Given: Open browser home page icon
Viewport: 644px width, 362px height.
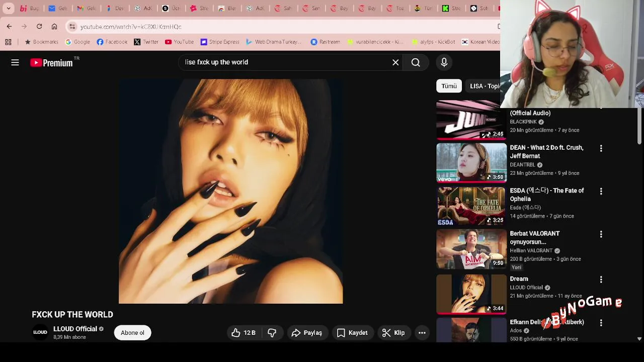Looking at the screenshot, I should point(54,26).
